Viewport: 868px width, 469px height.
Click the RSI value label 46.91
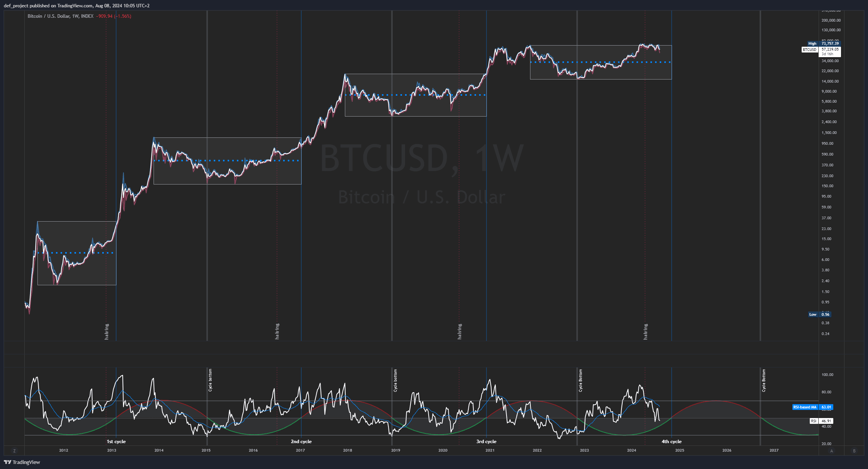coord(826,421)
